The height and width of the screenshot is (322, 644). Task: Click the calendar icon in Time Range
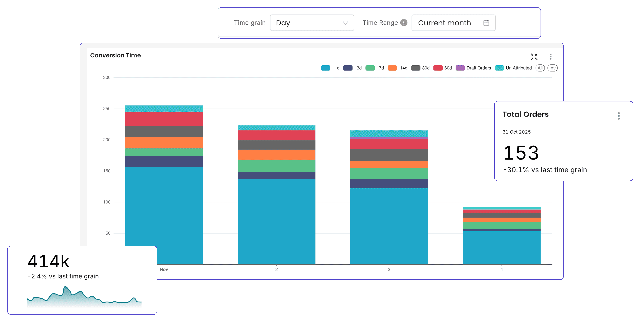pyautogui.click(x=486, y=23)
